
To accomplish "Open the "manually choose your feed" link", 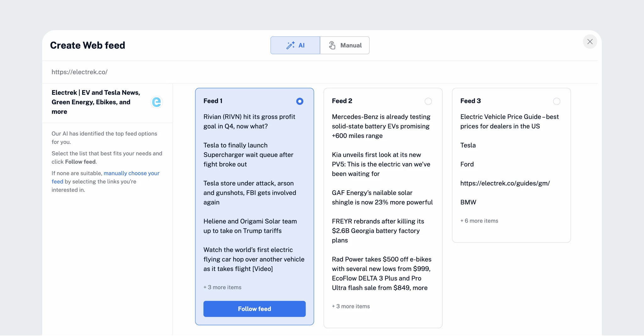I will tap(131, 173).
